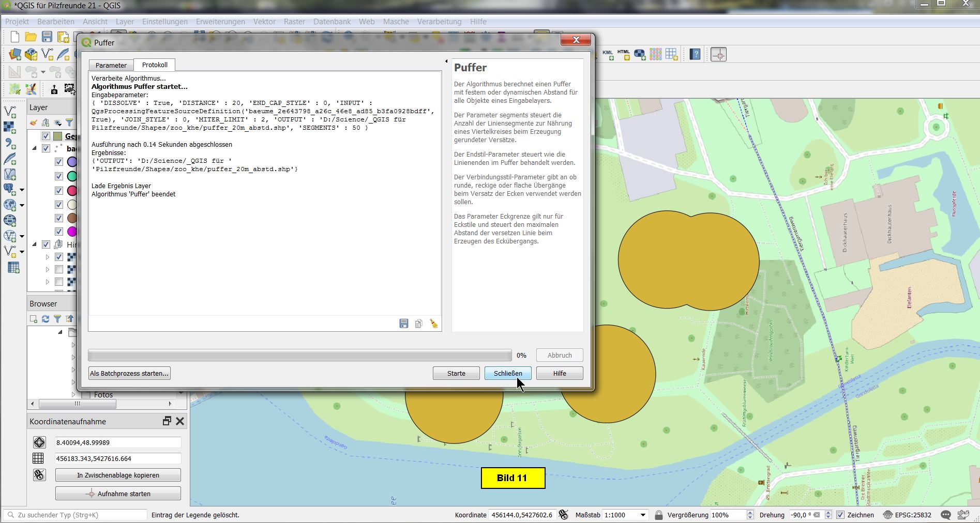Open the Maßstab scale dropdown

[x=643, y=515]
